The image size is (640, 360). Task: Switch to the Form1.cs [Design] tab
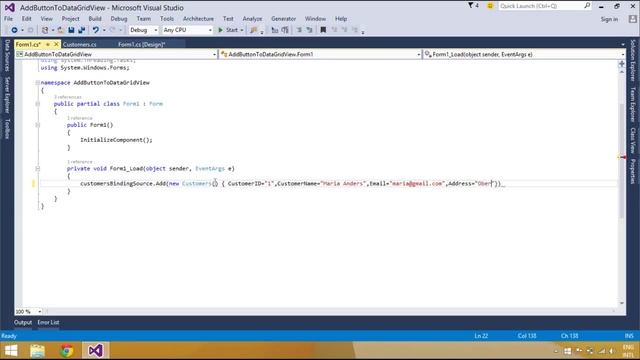141,44
